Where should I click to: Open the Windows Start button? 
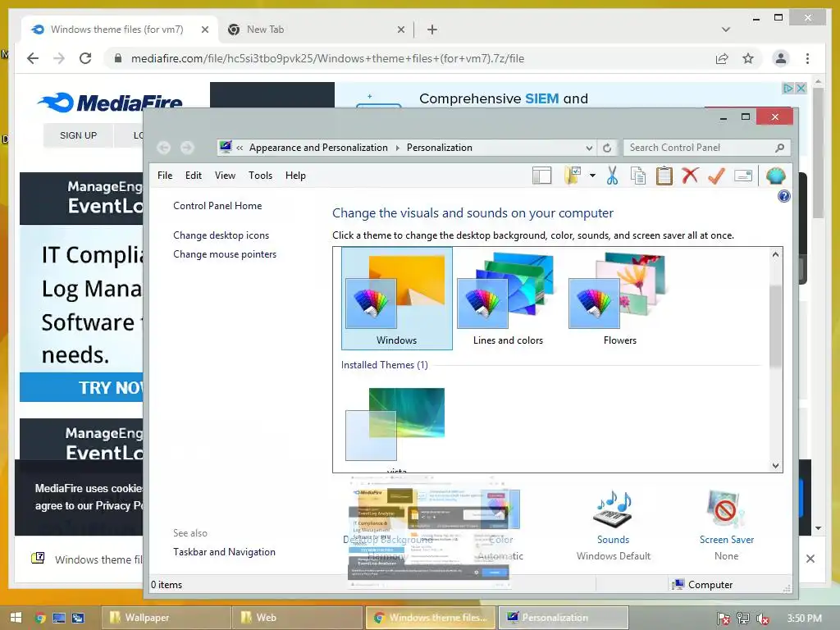[x=16, y=617]
